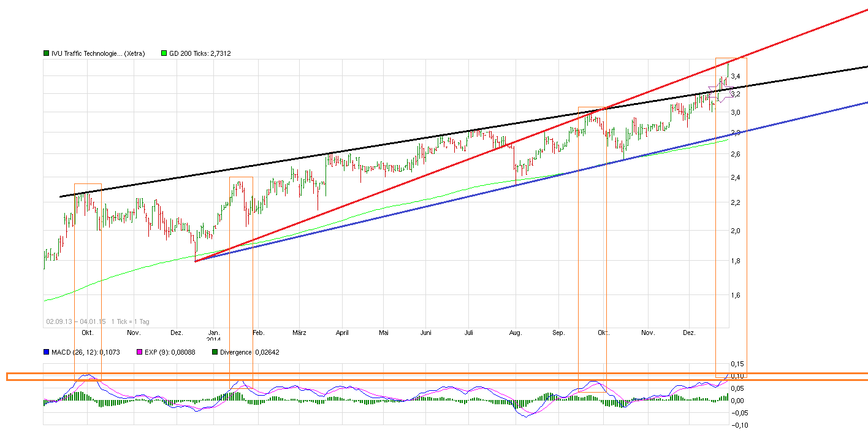The width and height of the screenshot is (868, 446).
Task: Click the blue MACD legend swatch
Action: (x=46, y=352)
